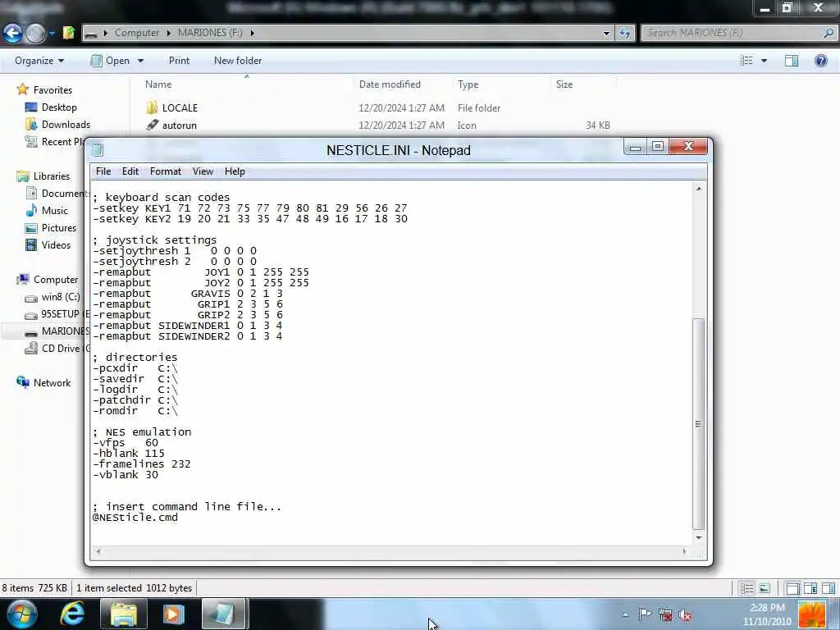
Task: Click Print in Explorer toolbar
Action: click(179, 61)
